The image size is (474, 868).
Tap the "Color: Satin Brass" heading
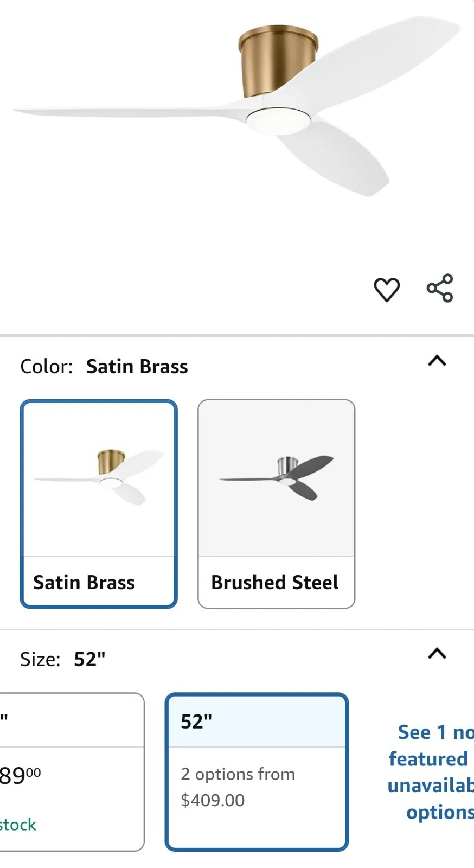(104, 367)
